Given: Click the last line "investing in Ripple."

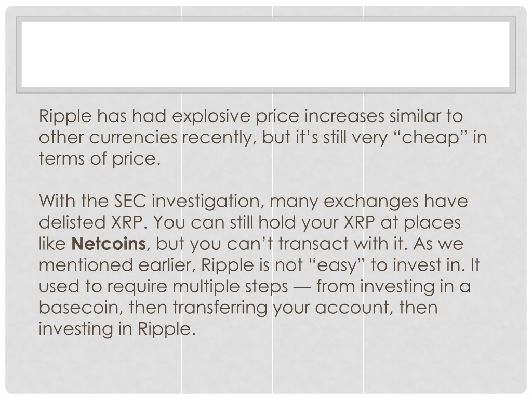Looking at the screenshot, I should tap(117, 329).
